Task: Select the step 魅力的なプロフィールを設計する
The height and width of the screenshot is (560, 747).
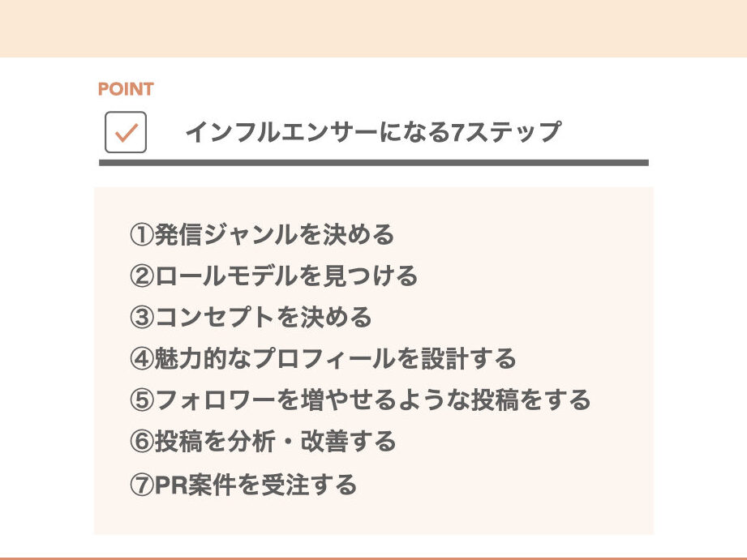Action: pyautogui.click(x=335, y=358)
